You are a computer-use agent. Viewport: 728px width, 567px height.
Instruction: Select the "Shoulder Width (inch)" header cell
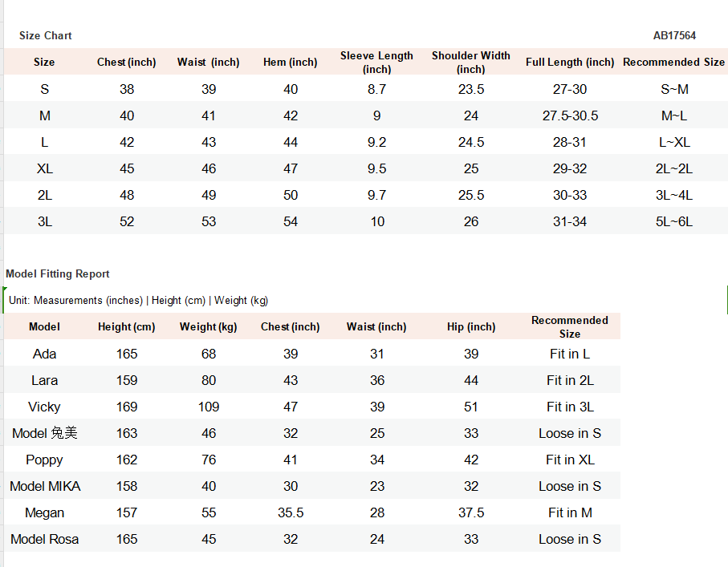point(470,62)
